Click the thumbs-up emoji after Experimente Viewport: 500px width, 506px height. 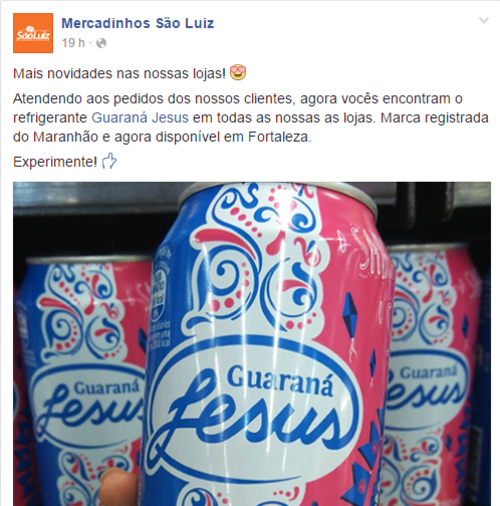click(109, 162)
